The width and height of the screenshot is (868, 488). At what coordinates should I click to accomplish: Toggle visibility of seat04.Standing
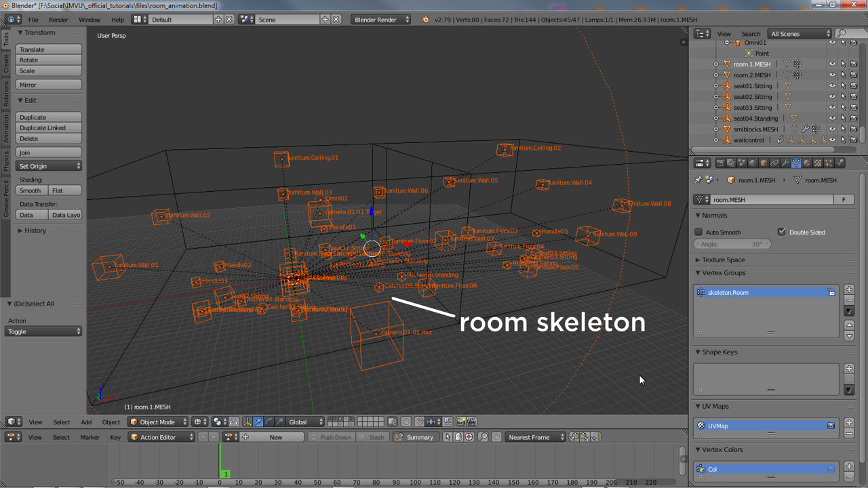point(832,118)
